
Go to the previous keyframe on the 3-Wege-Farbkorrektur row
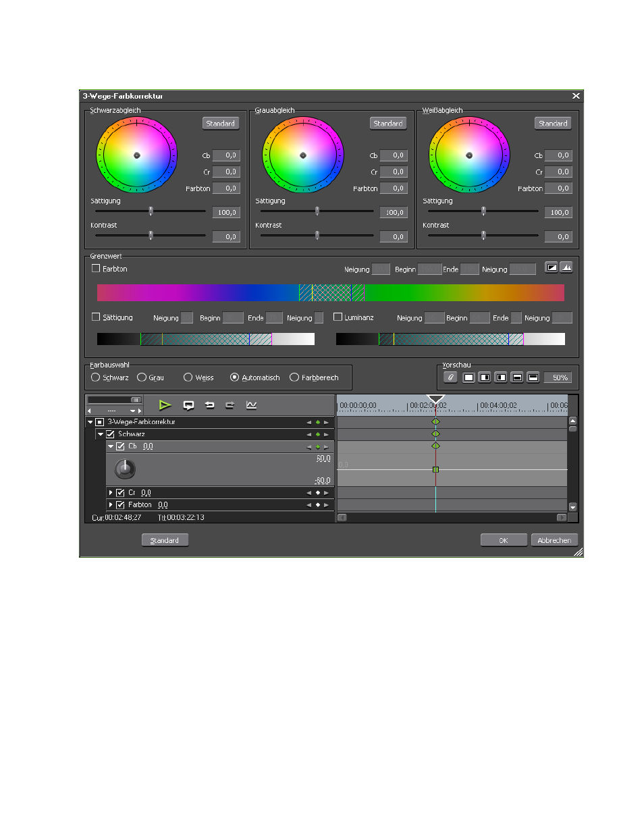pyautogui.click(x=309, y=422)
